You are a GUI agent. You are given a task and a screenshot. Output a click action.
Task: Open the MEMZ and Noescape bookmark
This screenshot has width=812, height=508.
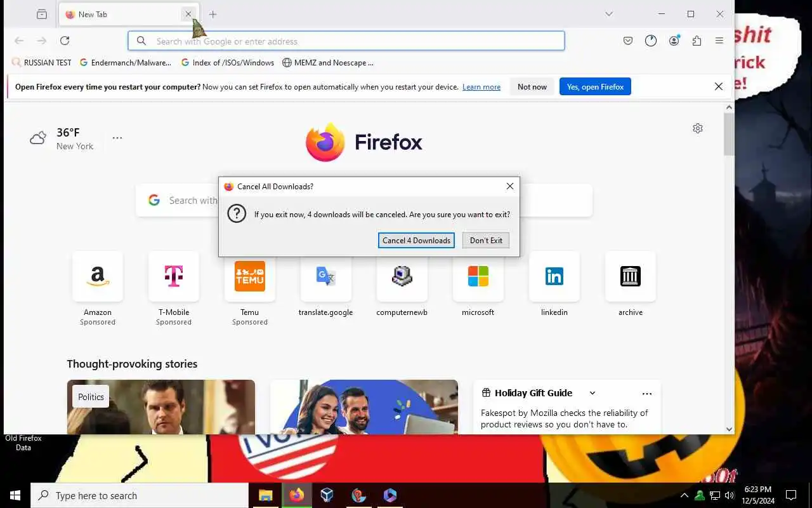(328, 62)
